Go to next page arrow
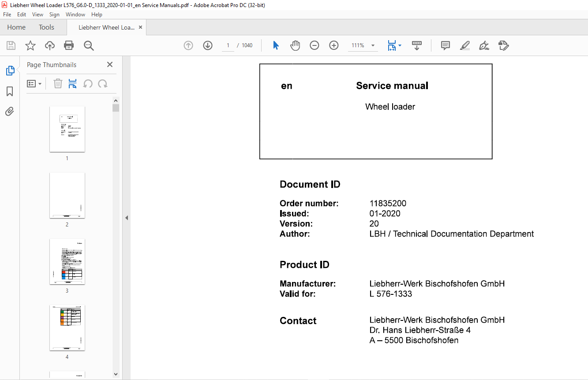This screenshot has width=588, height=380. click(x=208, y=45)
